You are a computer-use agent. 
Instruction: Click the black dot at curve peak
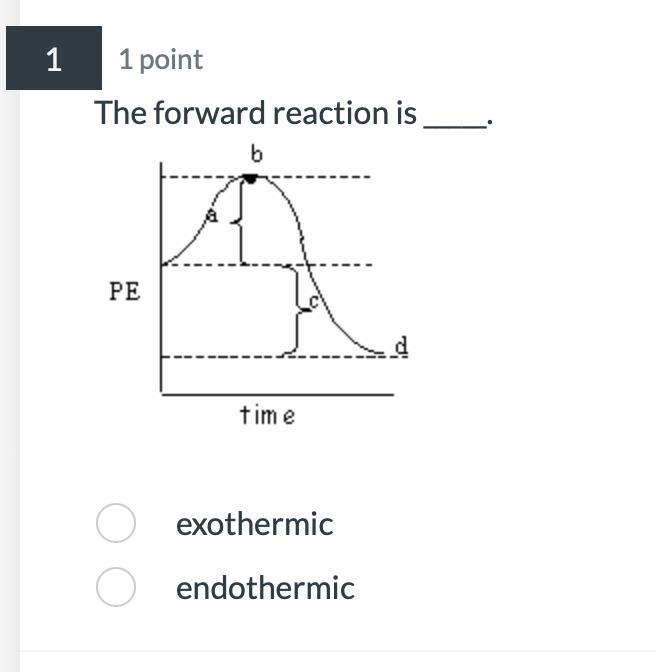click(250, 179)
